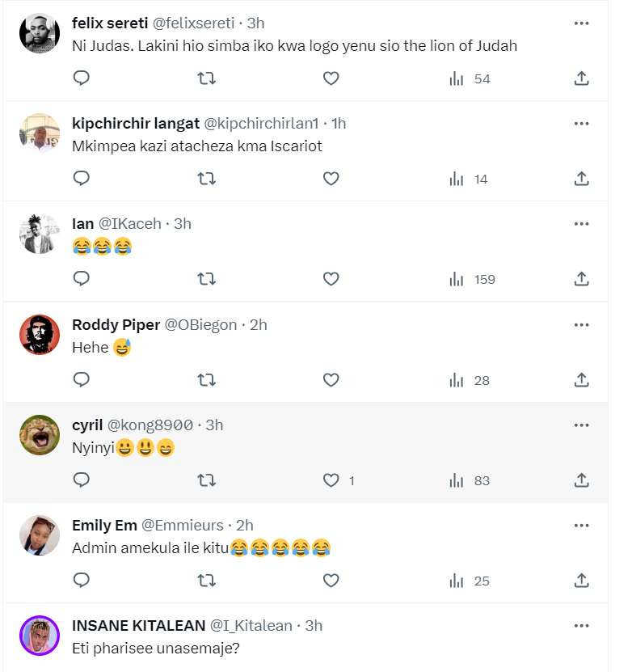The width and height of the screenshot is (632, 672).
Task: Open INSANE KITALEAN's profile name
Action: click(x=139, y=626)
